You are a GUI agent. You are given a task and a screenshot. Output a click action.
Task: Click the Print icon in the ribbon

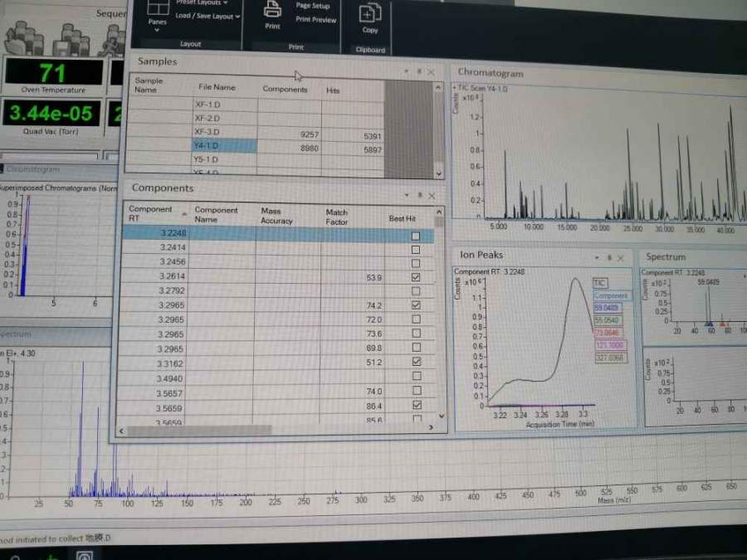pos(272,12)
